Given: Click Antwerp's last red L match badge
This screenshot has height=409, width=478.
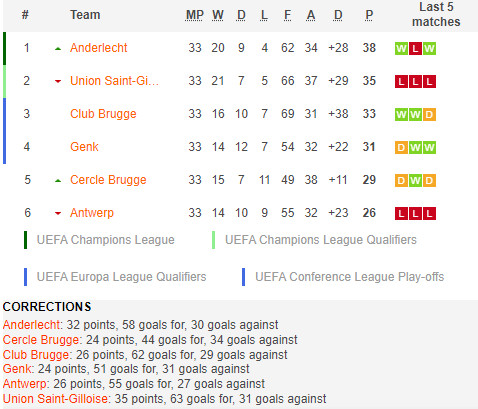Looking at the screenshot, I should 429,214.
